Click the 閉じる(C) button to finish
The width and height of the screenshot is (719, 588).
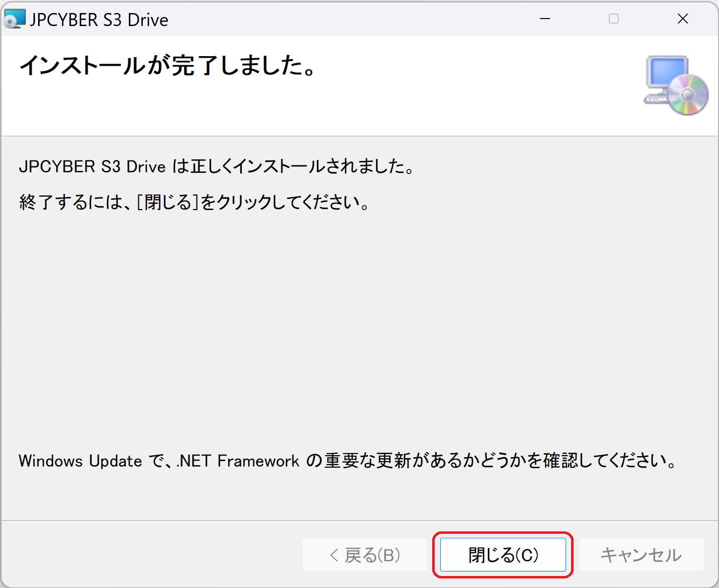503,555
